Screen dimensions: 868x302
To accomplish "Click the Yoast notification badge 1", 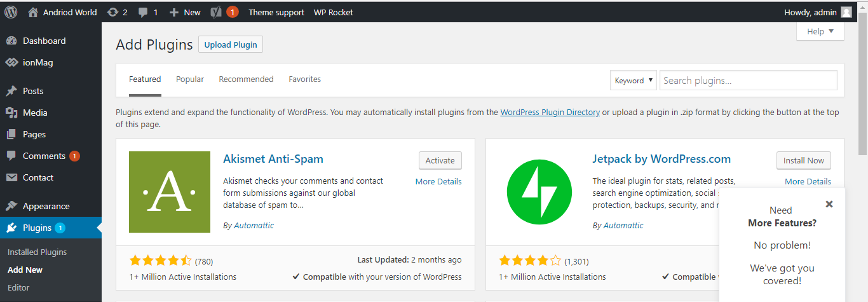I will 233,12.
